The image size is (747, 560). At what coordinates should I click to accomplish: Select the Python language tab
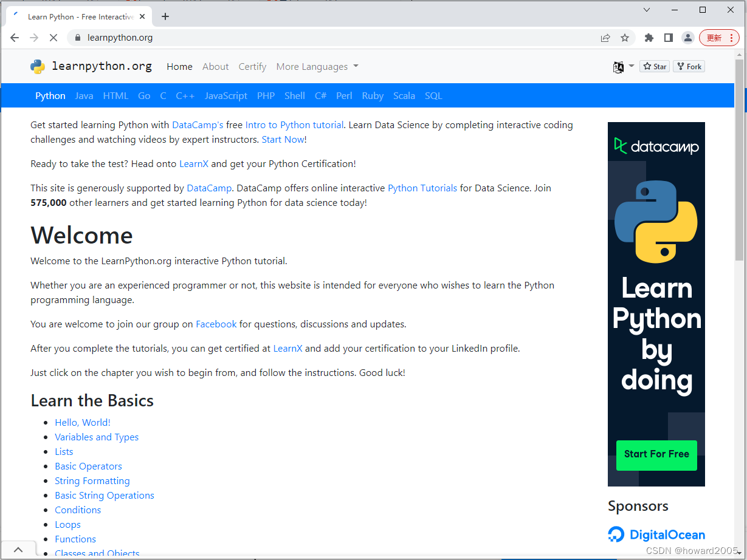pos(50,96)
